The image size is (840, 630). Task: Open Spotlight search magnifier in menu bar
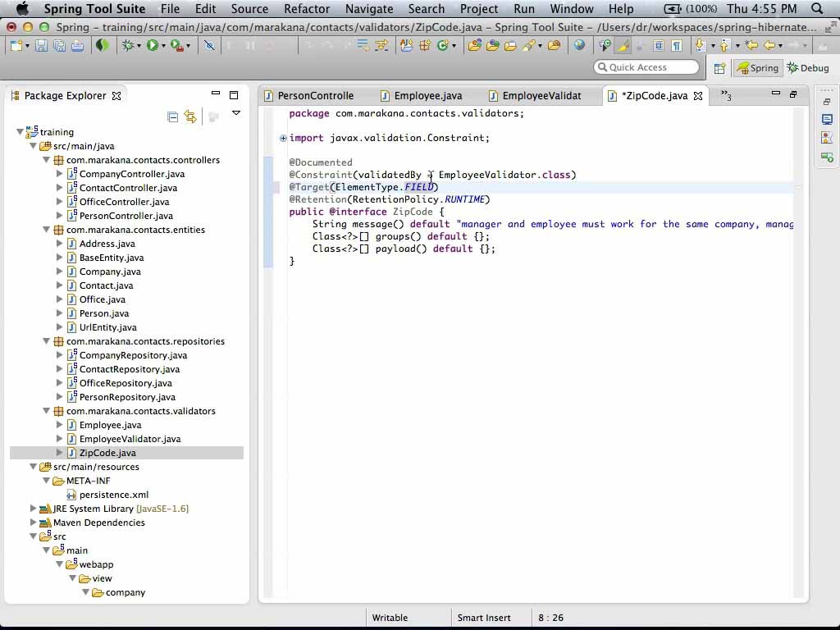point(817,8)
